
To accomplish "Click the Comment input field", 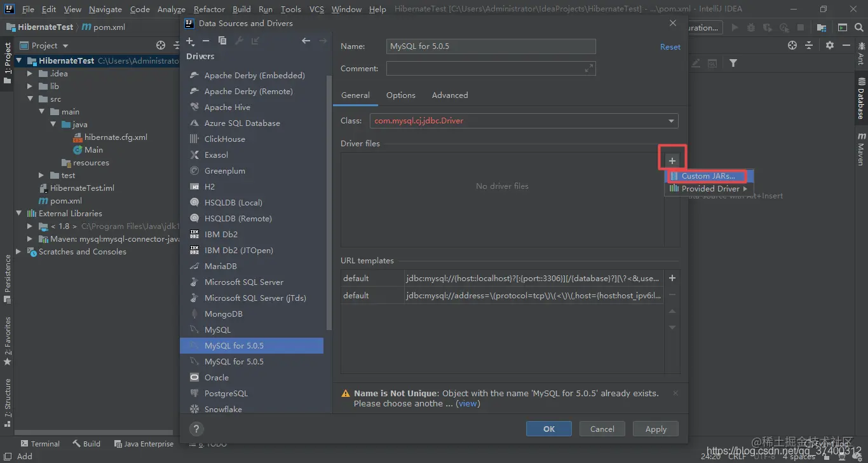I will pos(491,68).
